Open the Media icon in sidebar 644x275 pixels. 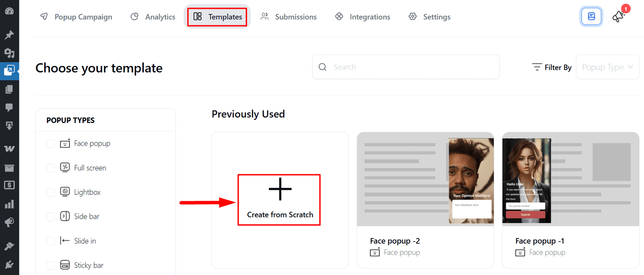coord(9,53)
